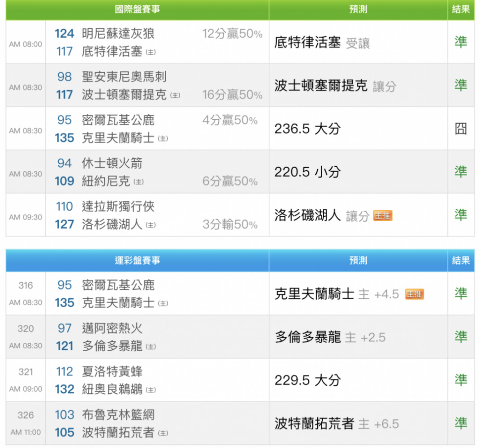Screen dimensions: 480x448
Task: Click the 220.5 小分 prediction
Action: click(x=307, y=172)
